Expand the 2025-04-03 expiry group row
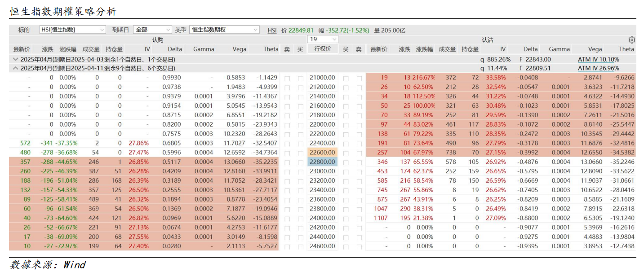Image resolution: width=644 pixels, height=276 pixels. point(322,59)
